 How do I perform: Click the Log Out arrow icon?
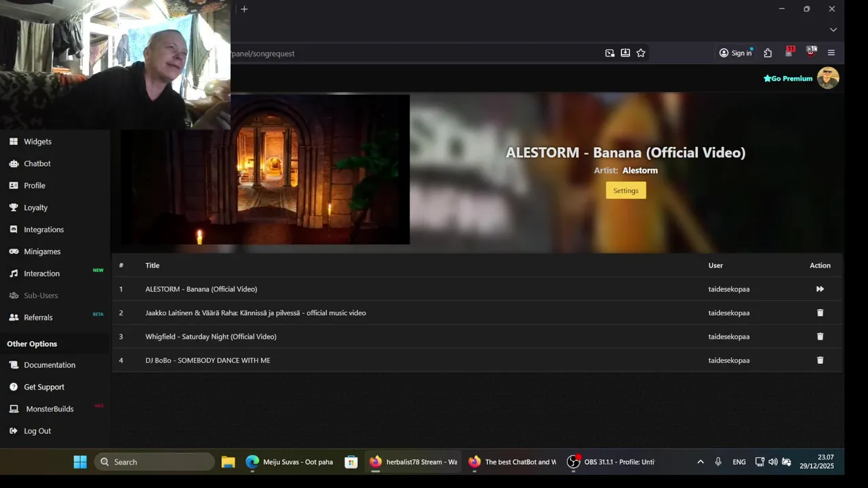[14, 431]
